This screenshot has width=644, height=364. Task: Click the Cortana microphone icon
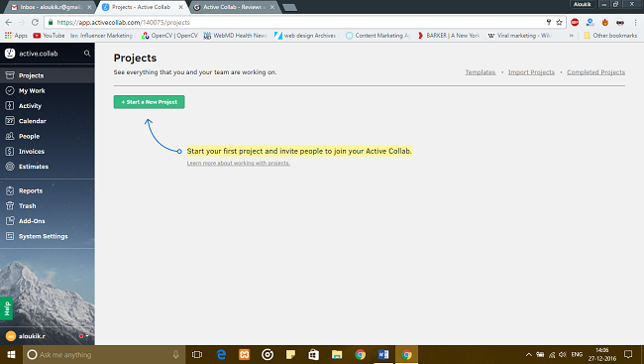coord(175,354)
